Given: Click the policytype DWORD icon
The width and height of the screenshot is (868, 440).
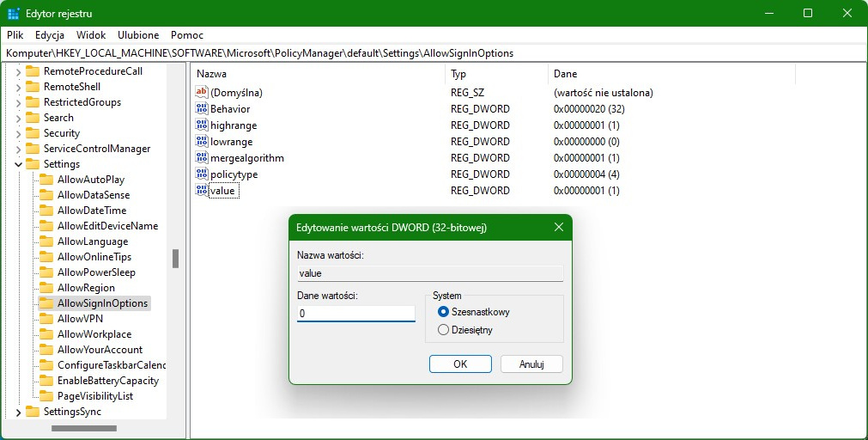Looking at the screenshot, I should point(202,174).
